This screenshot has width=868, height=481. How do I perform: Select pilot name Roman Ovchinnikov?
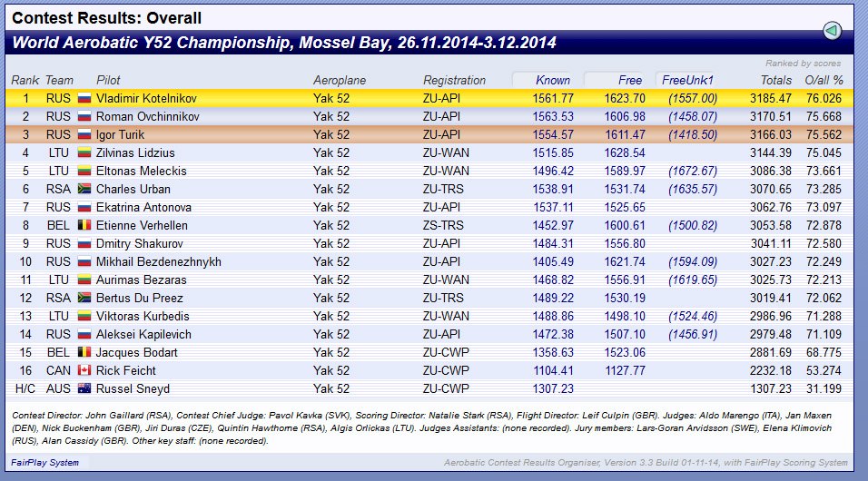click(x=147, y=117)
